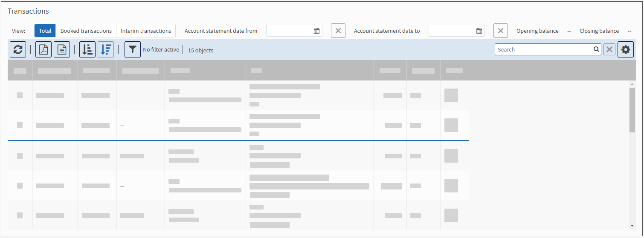Sort transactions in descending order
644x238 pixels.
[106, 49]
